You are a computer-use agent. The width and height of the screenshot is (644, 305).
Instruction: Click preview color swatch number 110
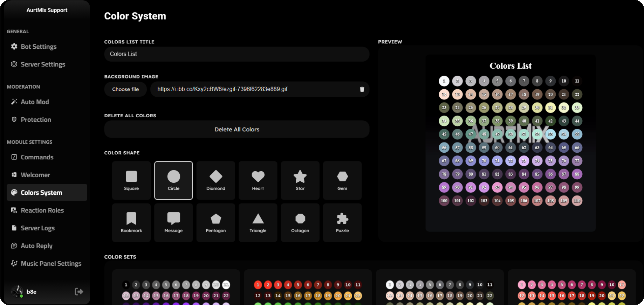pos(577,201)
